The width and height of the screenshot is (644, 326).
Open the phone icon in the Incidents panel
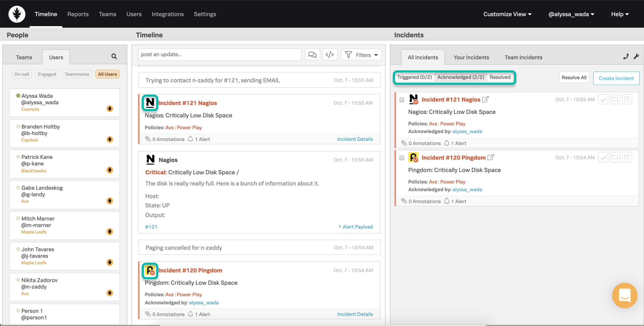626,56
